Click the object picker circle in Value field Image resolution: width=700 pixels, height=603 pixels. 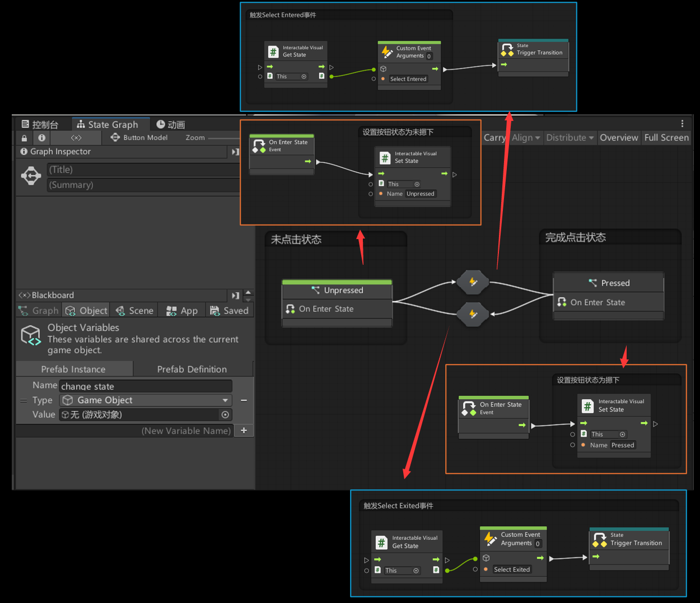[x=225, y=415]
